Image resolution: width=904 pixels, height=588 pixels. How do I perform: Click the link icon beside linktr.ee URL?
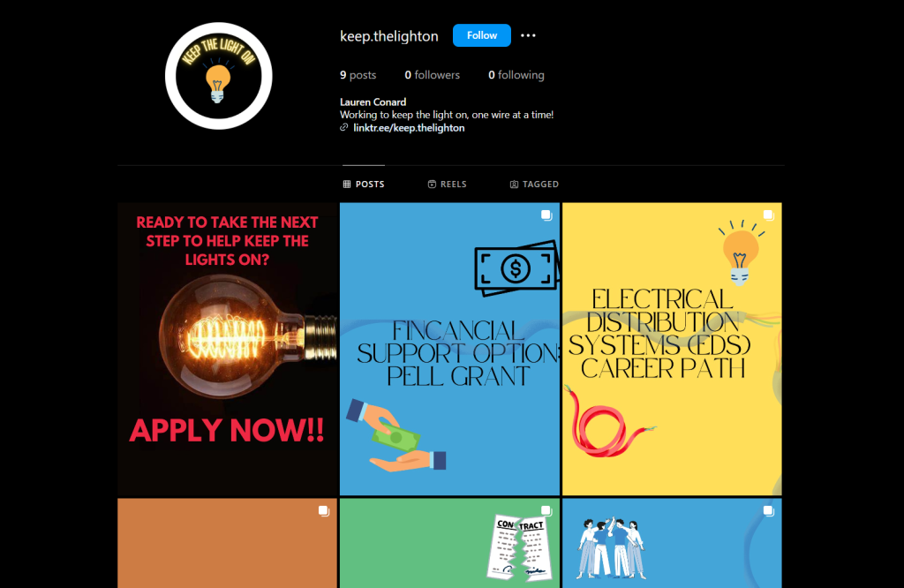(344, 127)
